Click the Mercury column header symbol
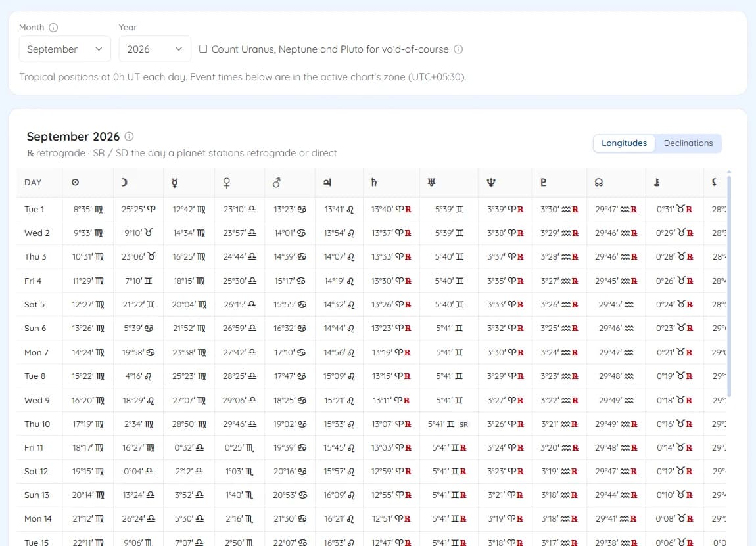Screen dimensions: 756x546 tap(174, 182)
